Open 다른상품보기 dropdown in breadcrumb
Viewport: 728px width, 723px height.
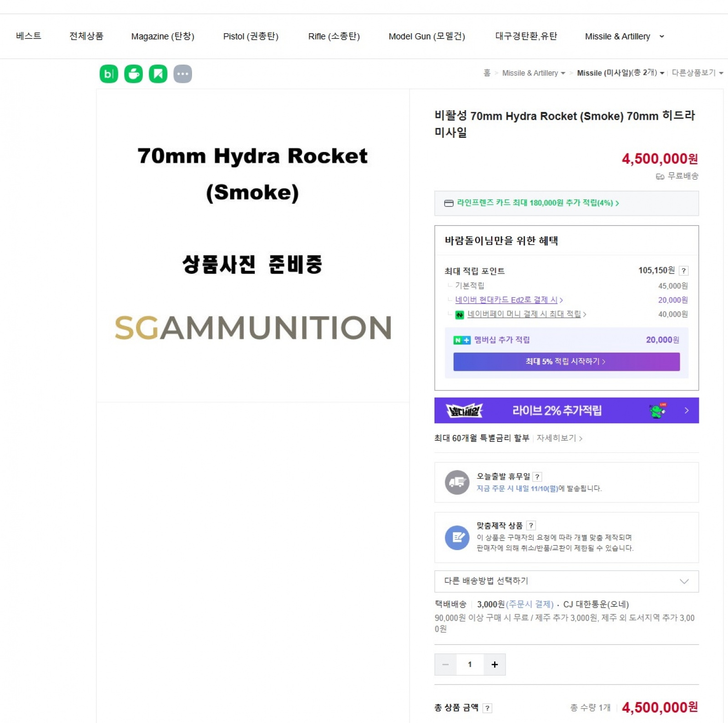697,73
